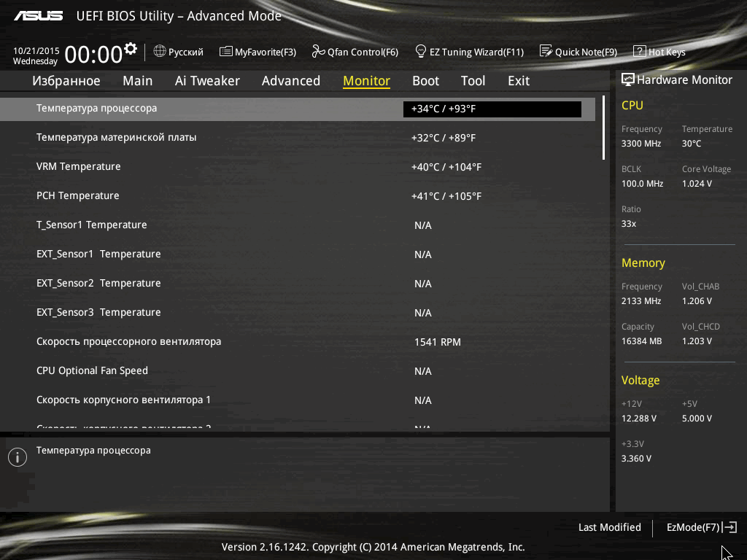Click N/A value of CPU Optional Fan Speed
The width and height of the screenshot is (747, 560).
click(x=423, y=371)
